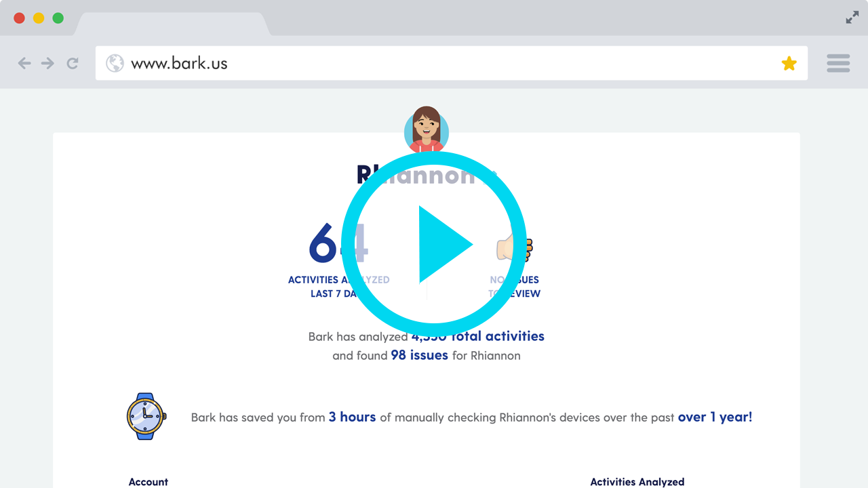Go back with the browser back arrow
868x488 pixels.
point(24,64)
